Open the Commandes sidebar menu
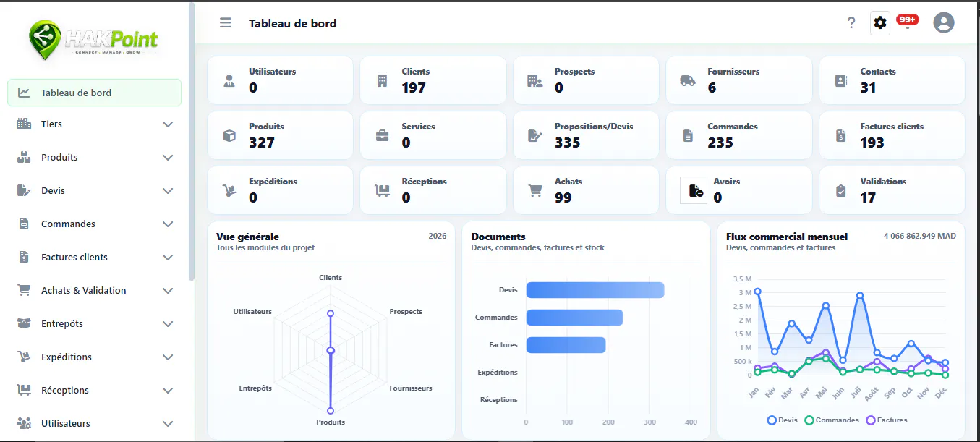Viewport: 980px width, 442px height. point(94,224)
